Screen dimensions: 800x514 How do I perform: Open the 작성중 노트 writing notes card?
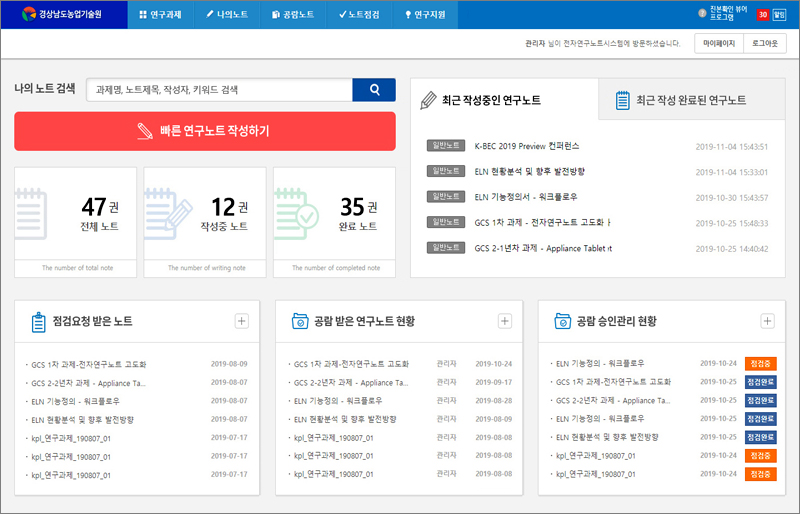coord(205,221)
